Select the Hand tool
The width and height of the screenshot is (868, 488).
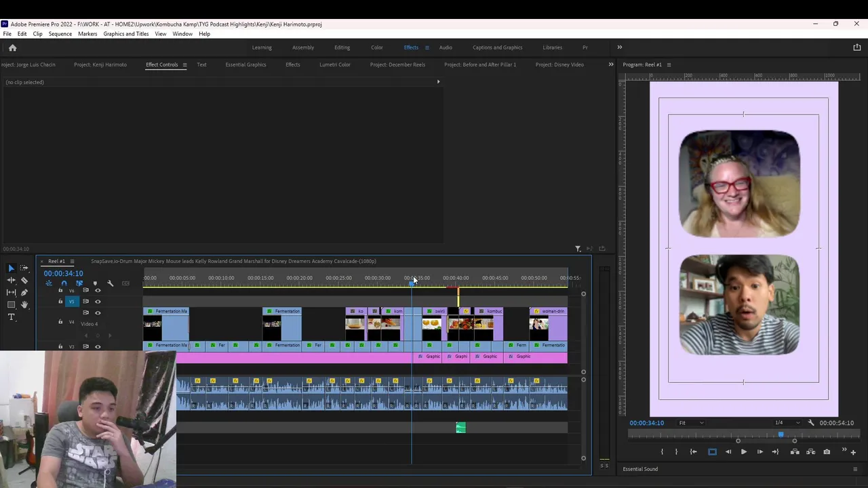[24, 304]
